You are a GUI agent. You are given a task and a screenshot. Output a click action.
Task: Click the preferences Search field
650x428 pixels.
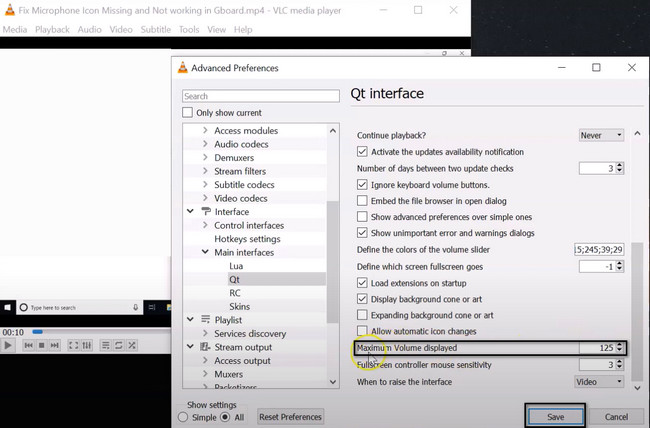click(x=261, y=96)
